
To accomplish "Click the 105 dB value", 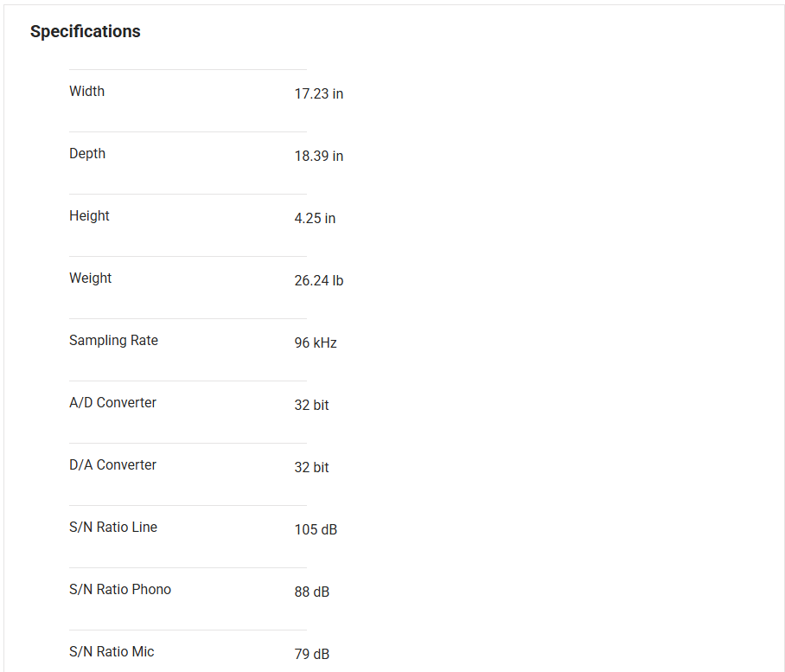I will [x=316, y=529].
